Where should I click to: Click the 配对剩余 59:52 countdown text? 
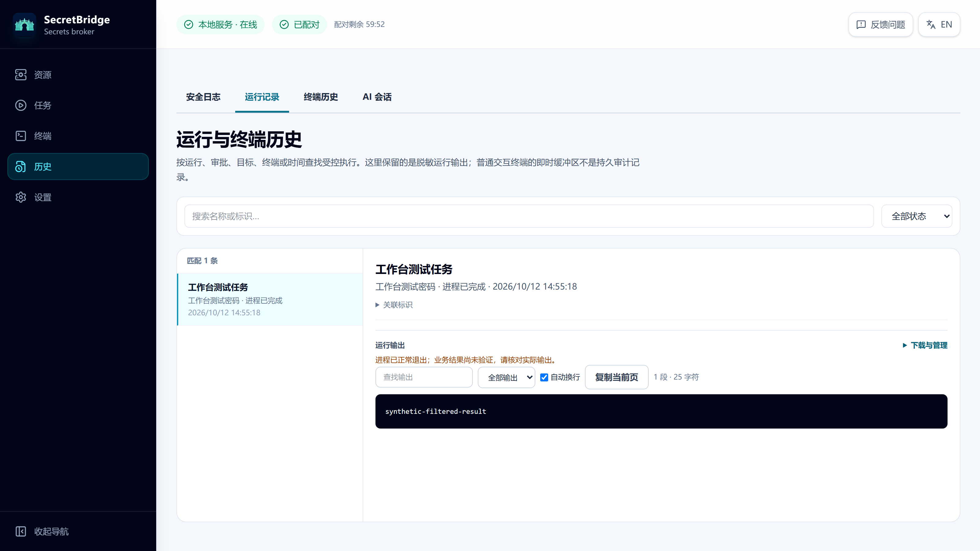coord(359,25)
